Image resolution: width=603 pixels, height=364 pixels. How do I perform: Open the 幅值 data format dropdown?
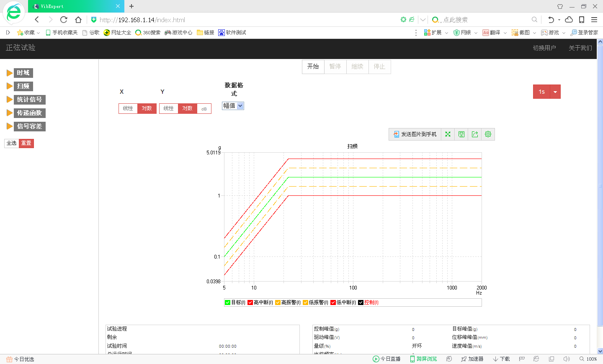pyautogui.click(x=233, y=106)
